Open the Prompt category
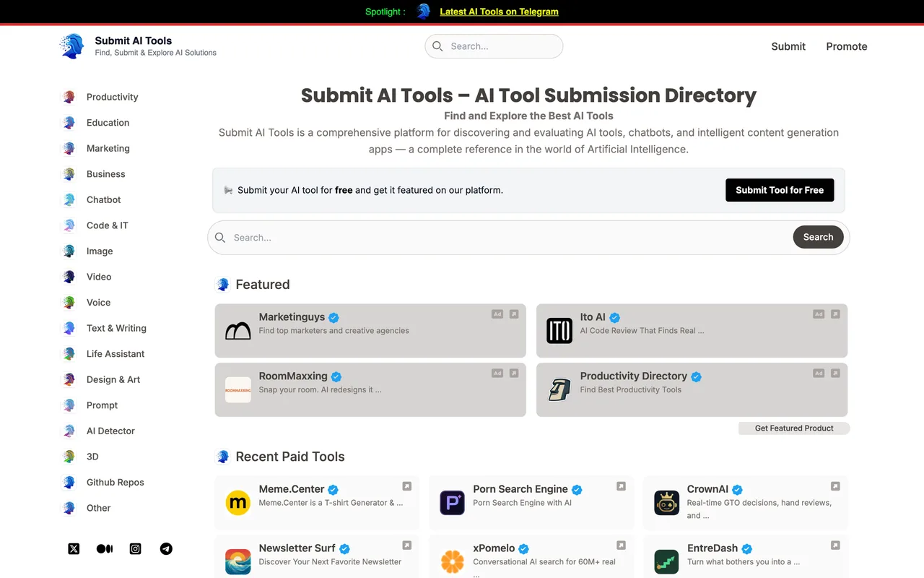The height and width of the screenshot is (578, 924). tap(102, 405)
